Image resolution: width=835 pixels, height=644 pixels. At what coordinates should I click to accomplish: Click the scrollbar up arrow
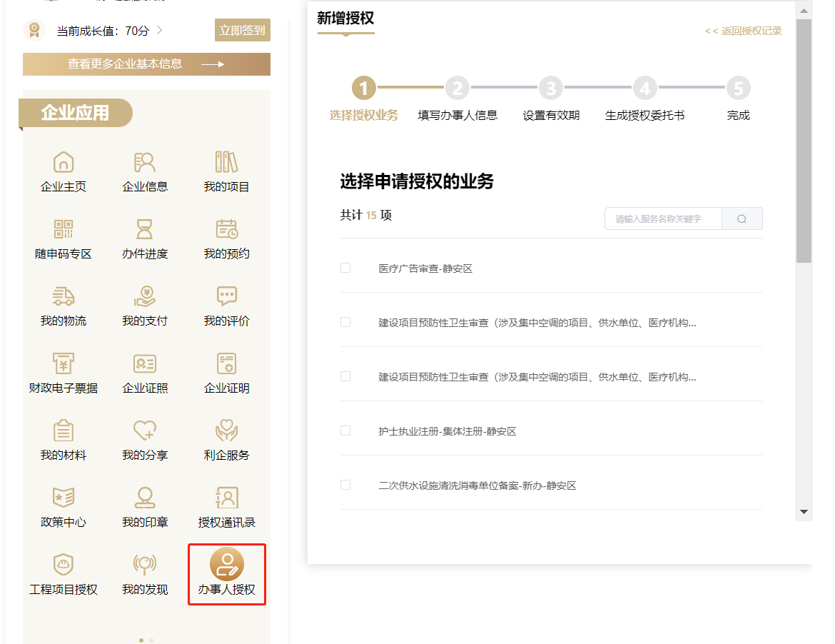point(804,10)
